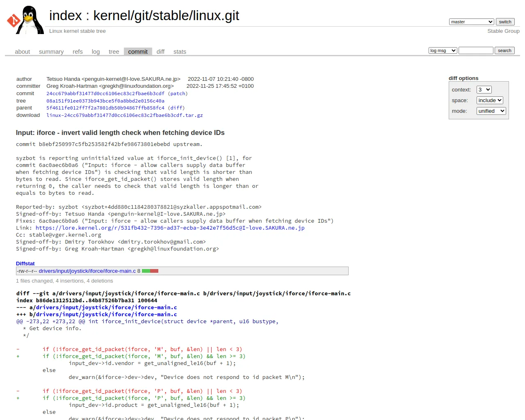Change diff mode unified dropdown
The height and width of the screenshot is (420, 525).
(x=491, y=111)
